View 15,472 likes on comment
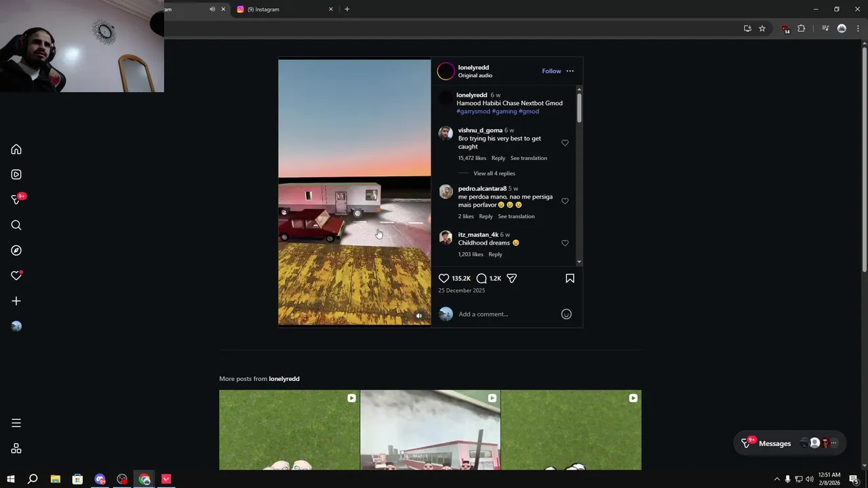Screen dimensions: 868x488 coord(472,158)
